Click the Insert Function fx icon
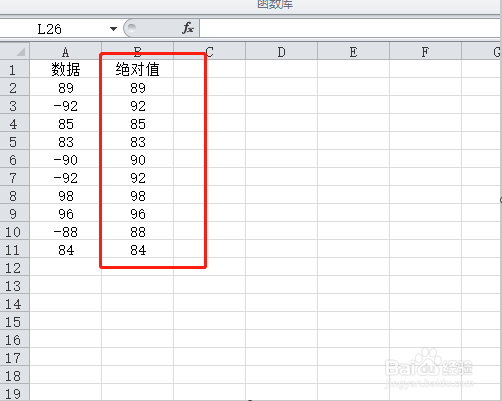This screenshot has width=502, height=401. [188, 28]
